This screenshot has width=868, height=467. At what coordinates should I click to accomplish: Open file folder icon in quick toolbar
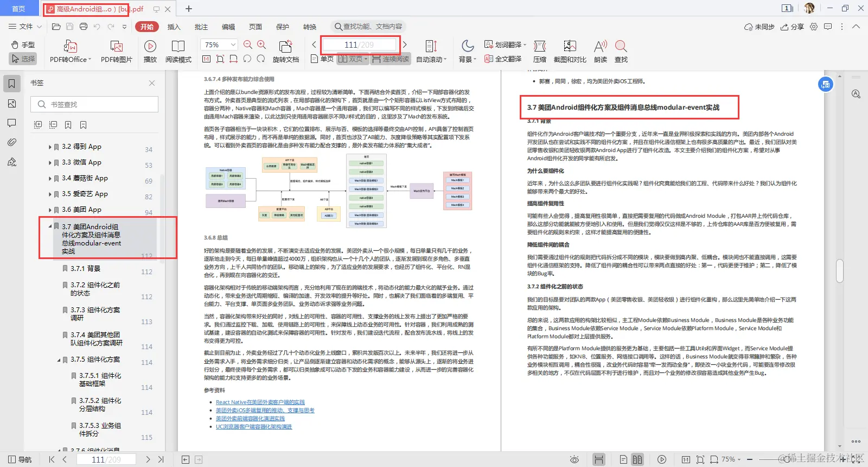(x=56, y=27)
